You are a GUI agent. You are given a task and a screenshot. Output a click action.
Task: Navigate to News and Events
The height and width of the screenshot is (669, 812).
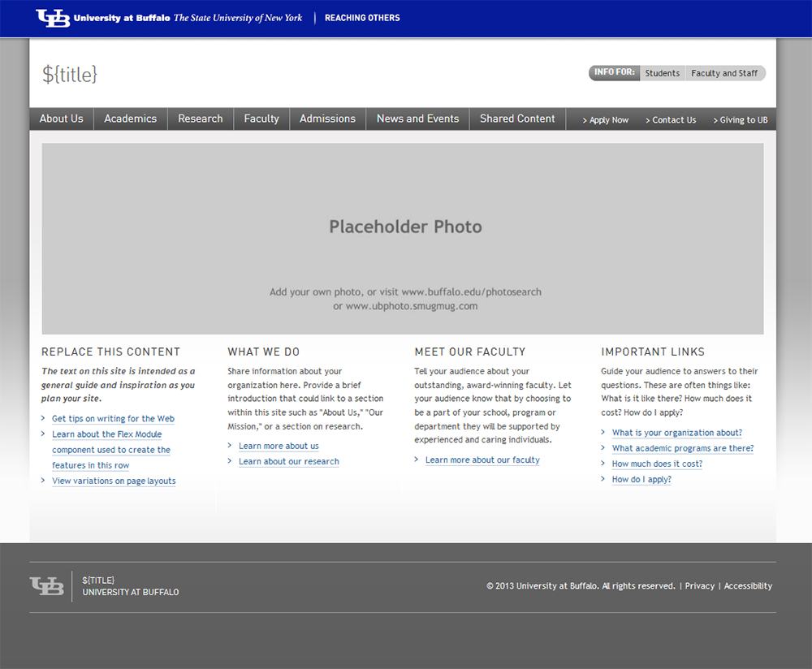(417, 119)
